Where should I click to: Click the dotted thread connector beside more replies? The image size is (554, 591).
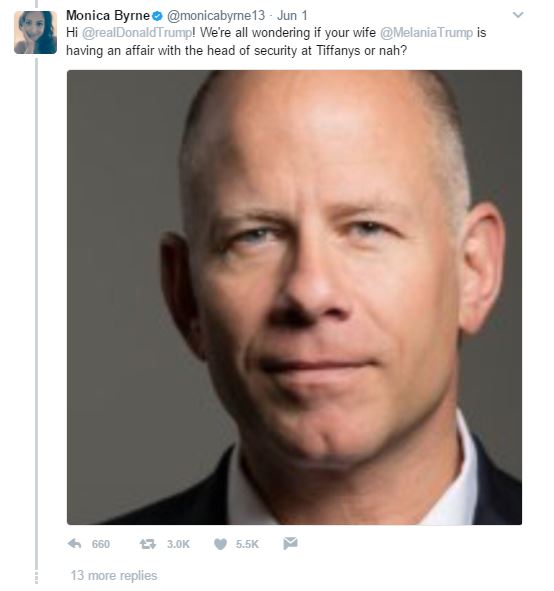click(37, 578)
